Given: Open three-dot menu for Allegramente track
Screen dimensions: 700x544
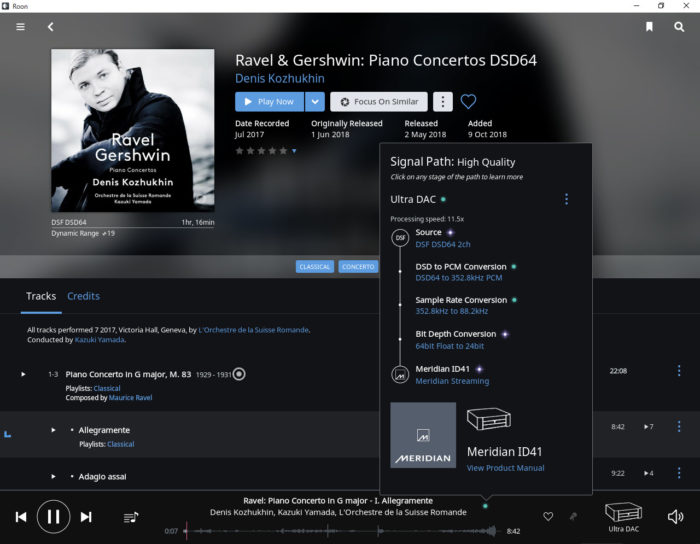Looking at the screenshot, I should point(679,427).
